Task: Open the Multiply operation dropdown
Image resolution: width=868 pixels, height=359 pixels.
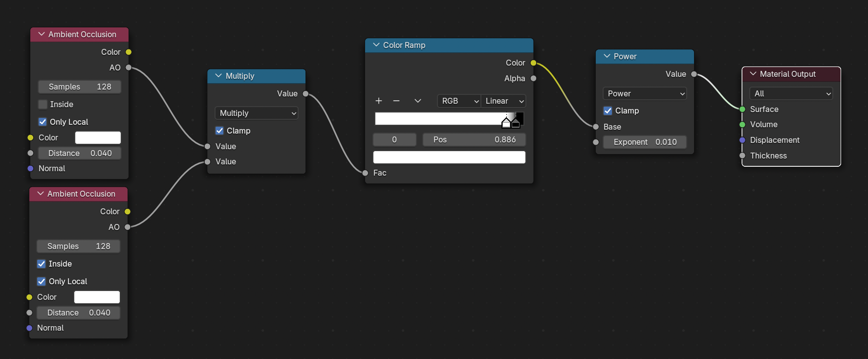Action: pos(257,113)
